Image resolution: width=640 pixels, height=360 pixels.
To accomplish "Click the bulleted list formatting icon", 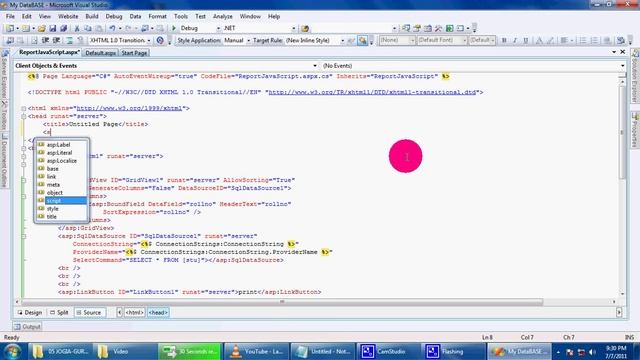I will click(583, 40).
